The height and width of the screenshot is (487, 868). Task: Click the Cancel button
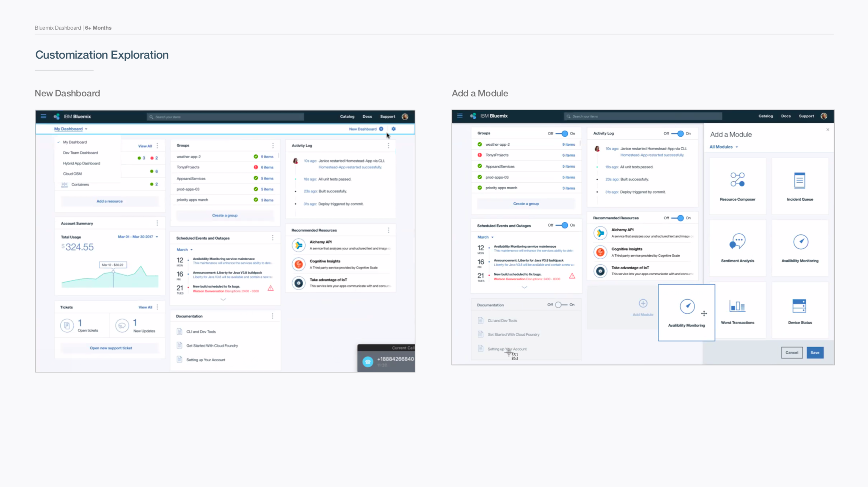pyautogui.click(x=792, y=352)
